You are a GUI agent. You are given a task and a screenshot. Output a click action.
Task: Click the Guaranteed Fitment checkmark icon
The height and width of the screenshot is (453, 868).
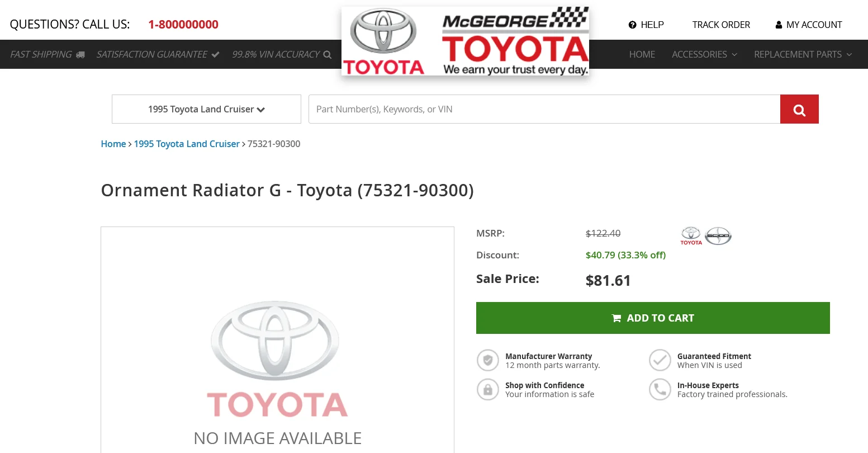tap(660, 360)
